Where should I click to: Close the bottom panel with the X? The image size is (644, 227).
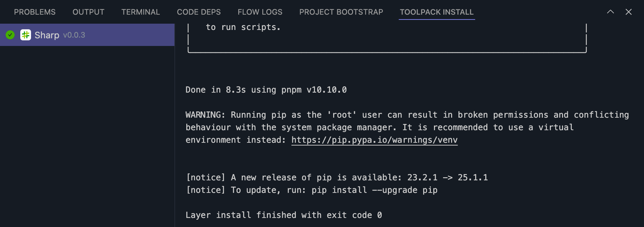tap(628, 12)
